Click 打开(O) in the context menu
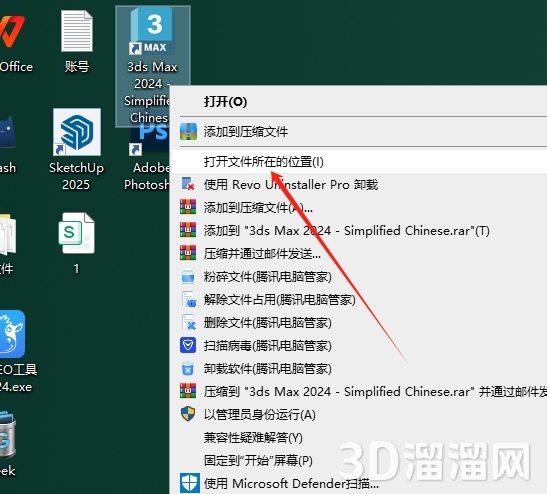Image resolution: width=547 pixels, height=494 pixels. 359,102
